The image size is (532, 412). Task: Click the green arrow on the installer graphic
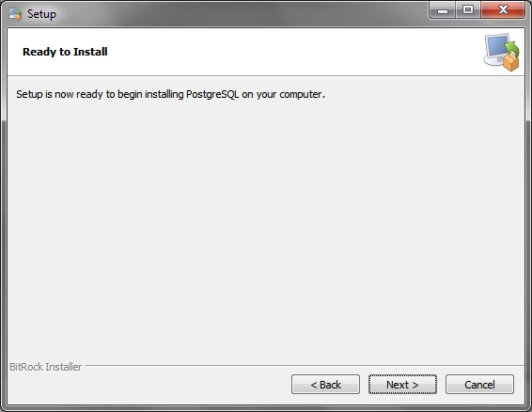point(512,49)
